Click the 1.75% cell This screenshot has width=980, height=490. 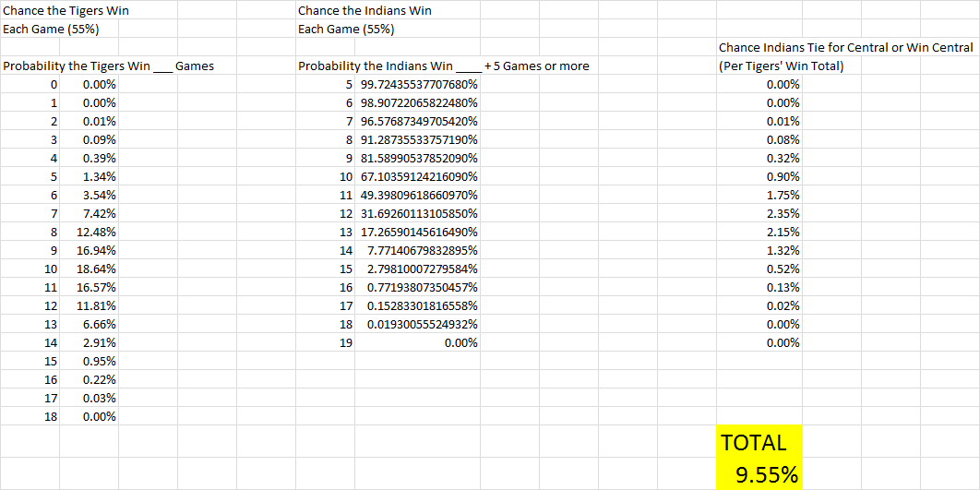pyautogui.click(x=783, y=195)
